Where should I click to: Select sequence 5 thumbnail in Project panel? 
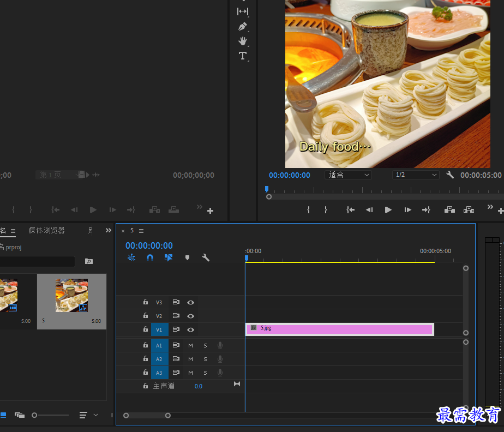(x=71, y=296)
